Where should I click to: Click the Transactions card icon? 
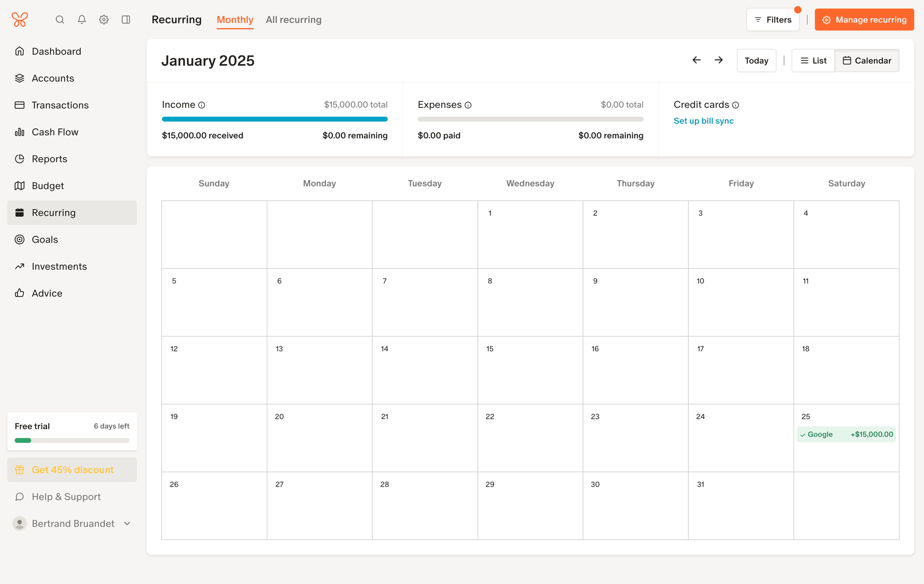click(x=20, y=105)
